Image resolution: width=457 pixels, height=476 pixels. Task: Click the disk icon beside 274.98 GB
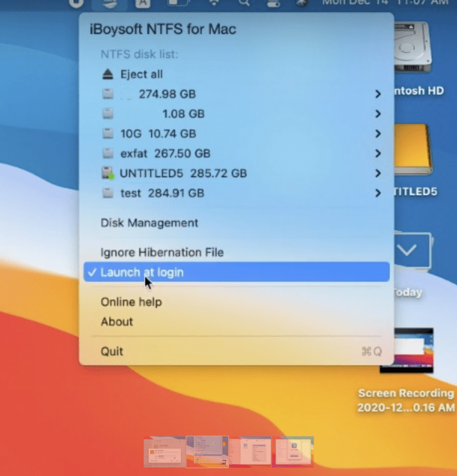(108, 94)
